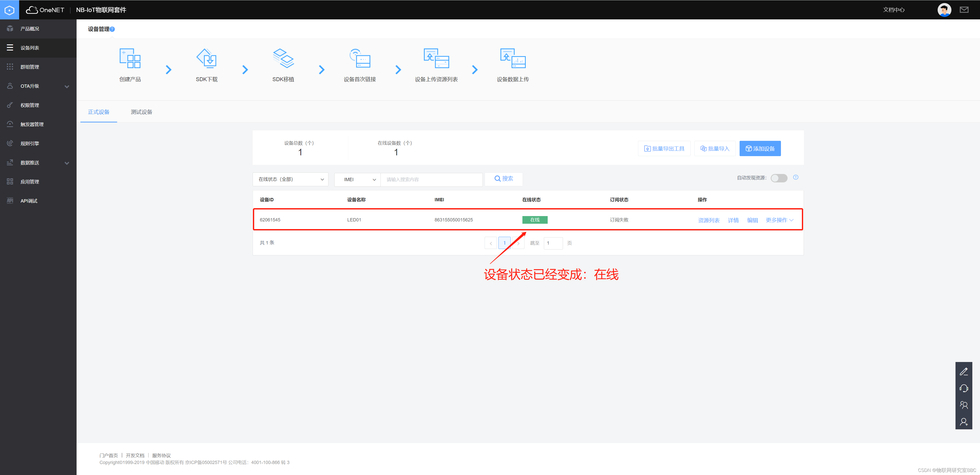Enable the 自动发现资源 toggle
The height and width of the screenshot is (475, 980).
779,178
